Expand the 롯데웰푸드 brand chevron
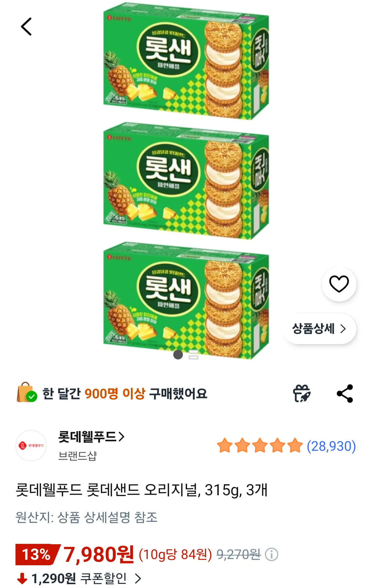 [121, 437]
